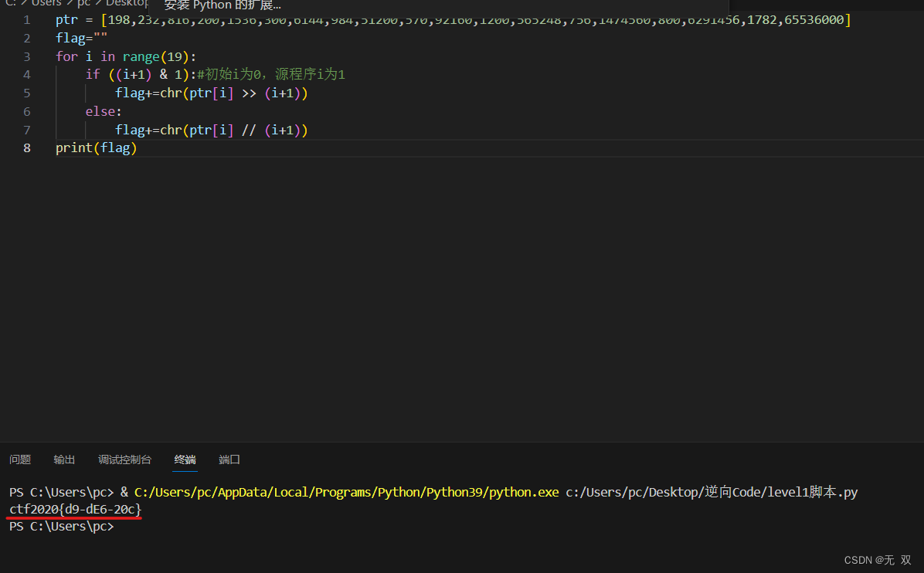Screen dimensions: 924x573
Task: Open the 问题 (Problems) panel tab
Action: [x=19, y=459]
